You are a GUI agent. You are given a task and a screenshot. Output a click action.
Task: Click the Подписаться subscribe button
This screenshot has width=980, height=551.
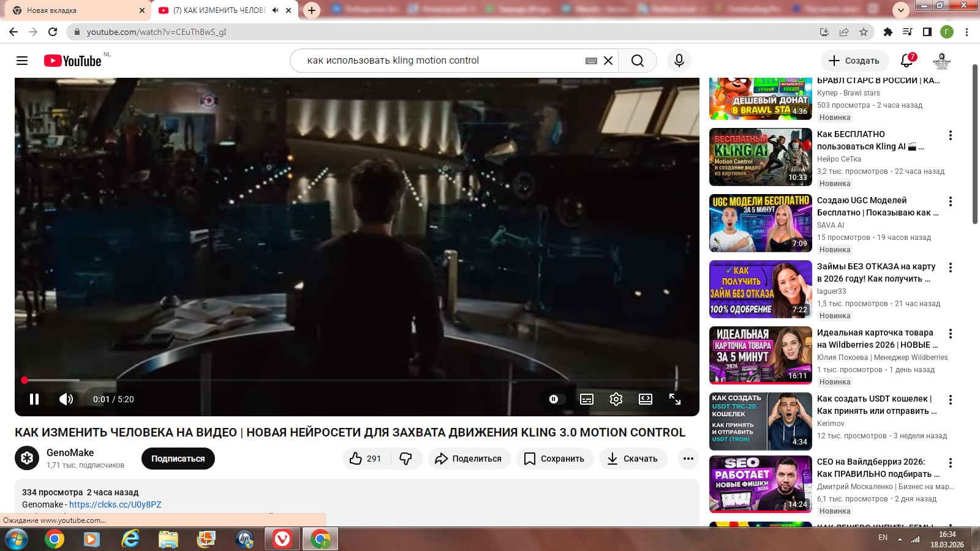click(x=178, y=459)
